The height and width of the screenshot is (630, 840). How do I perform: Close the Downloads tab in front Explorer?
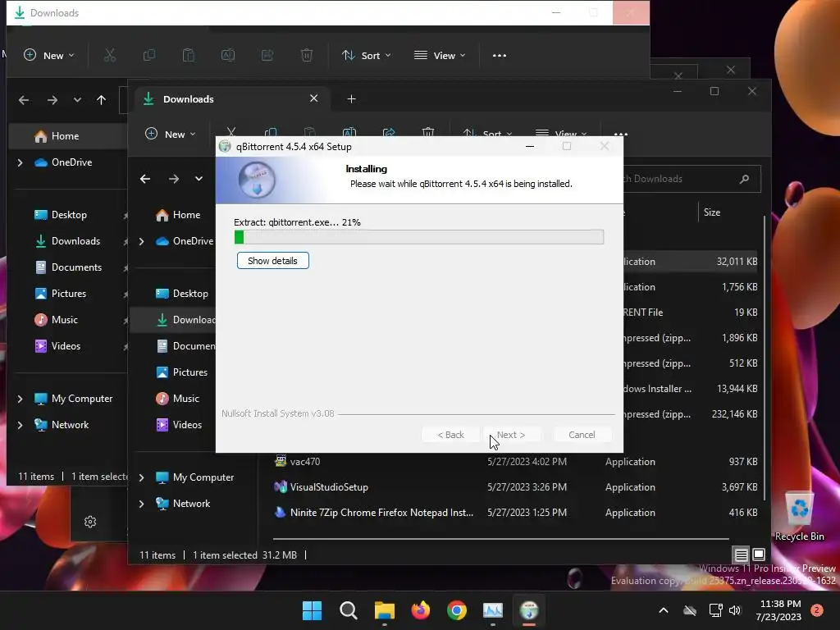[314, 98]
